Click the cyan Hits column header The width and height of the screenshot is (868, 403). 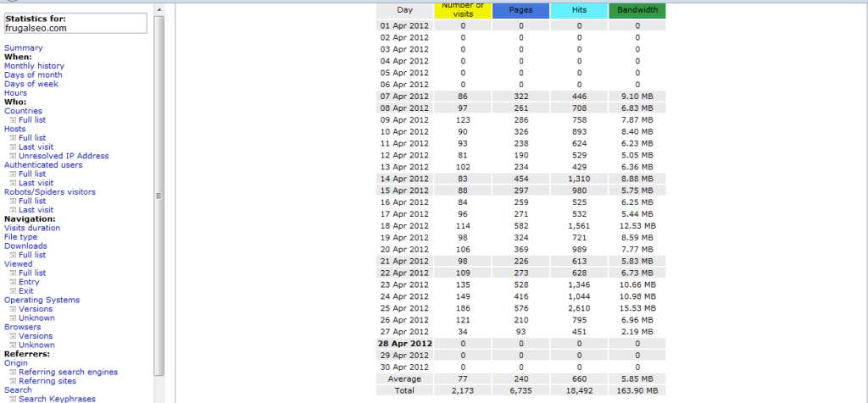pyautogui.click(x=579, y=10)
